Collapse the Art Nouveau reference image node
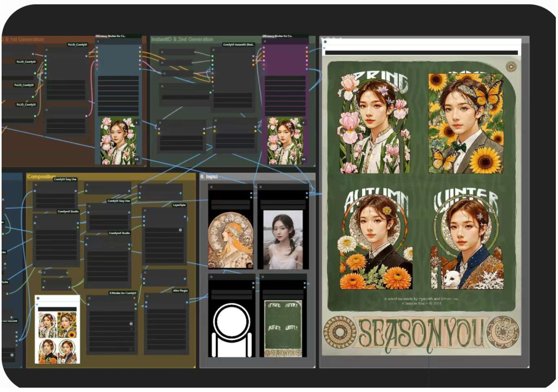The image size is (558, 392). tap(212, 188)
